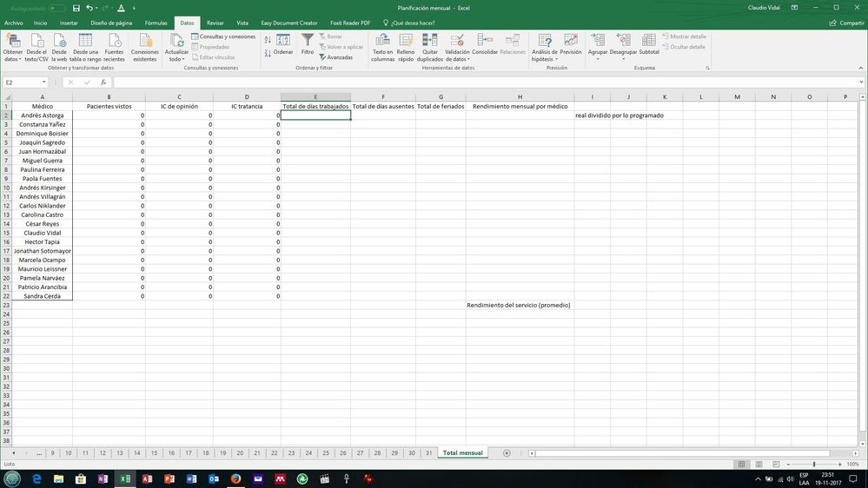This screenshot has width=868, height=488.
Task: Sort descending Z to A
Action: pos(268,53)
